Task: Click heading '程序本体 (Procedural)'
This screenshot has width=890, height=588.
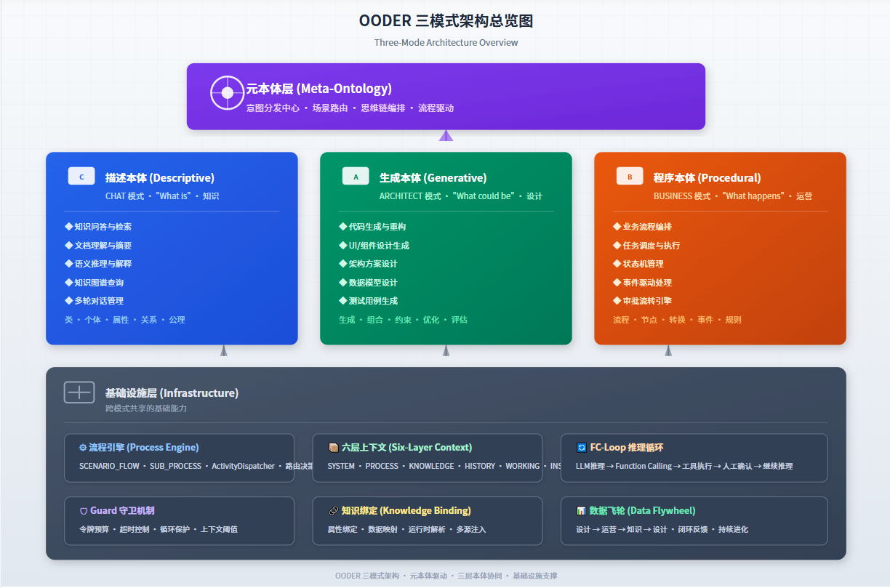Action: coord(707,178)
